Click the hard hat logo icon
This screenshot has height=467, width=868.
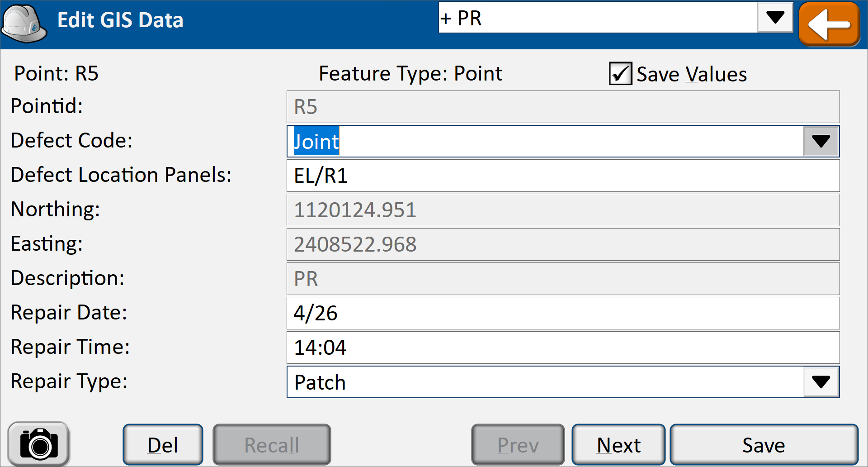point(24,24)
